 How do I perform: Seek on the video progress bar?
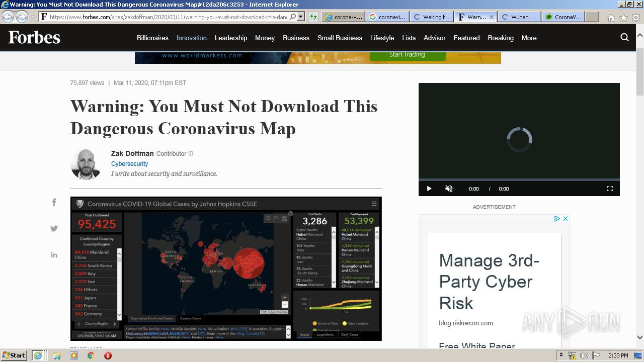coord(519,179)
